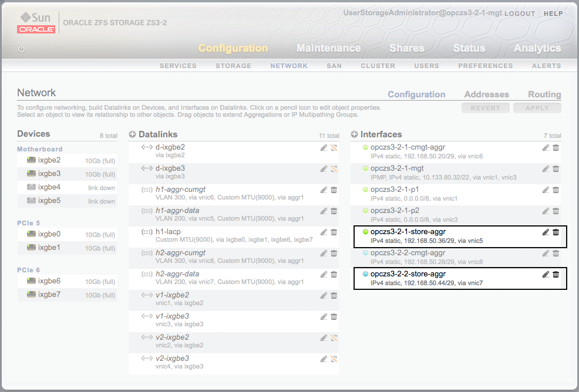579x392 pixels.
Task: Select the ixgbe2 device
Action: (x=67, y=160)
